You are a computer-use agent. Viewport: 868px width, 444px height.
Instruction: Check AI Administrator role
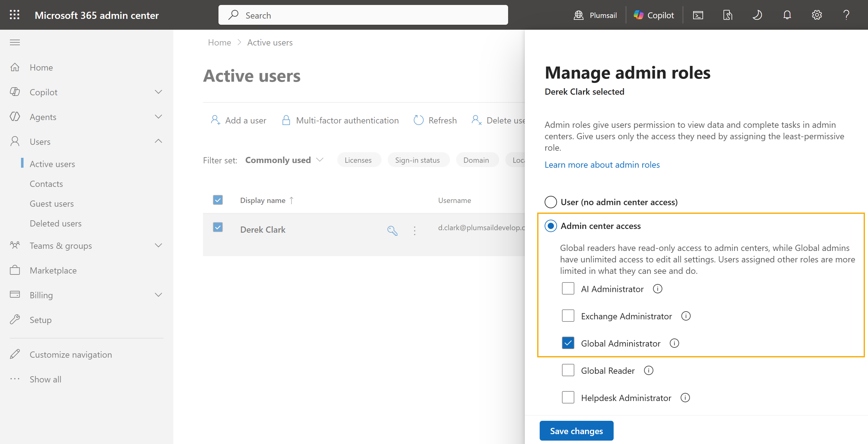568,289
